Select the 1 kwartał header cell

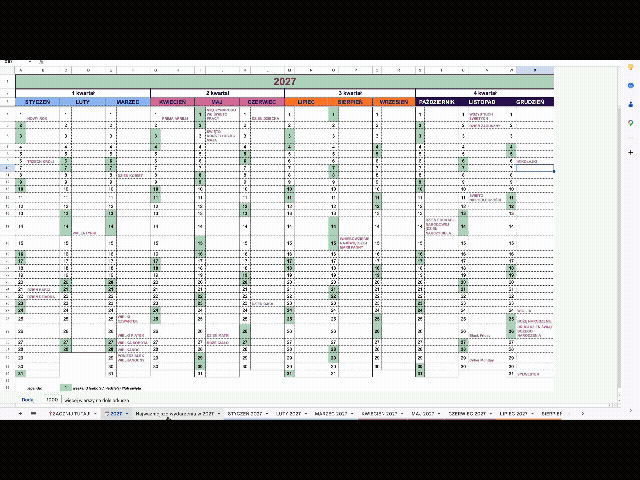point(83,93)
